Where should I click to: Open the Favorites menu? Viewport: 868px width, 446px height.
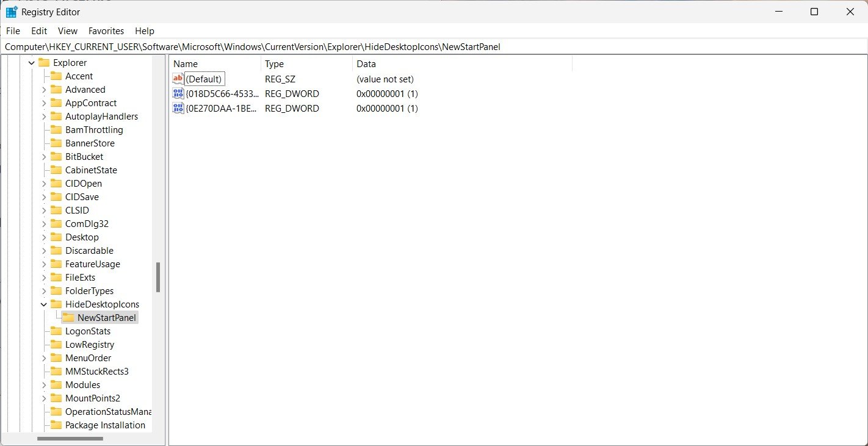coord(106,31)
